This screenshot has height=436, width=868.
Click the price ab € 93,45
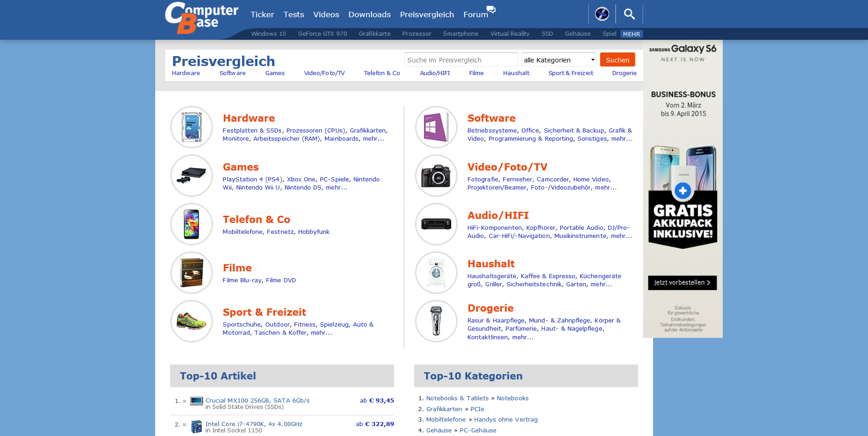377,401
